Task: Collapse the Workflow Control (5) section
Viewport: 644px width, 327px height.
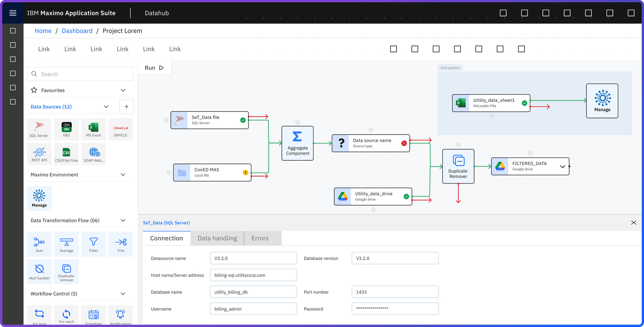Action: coord(123,294)
